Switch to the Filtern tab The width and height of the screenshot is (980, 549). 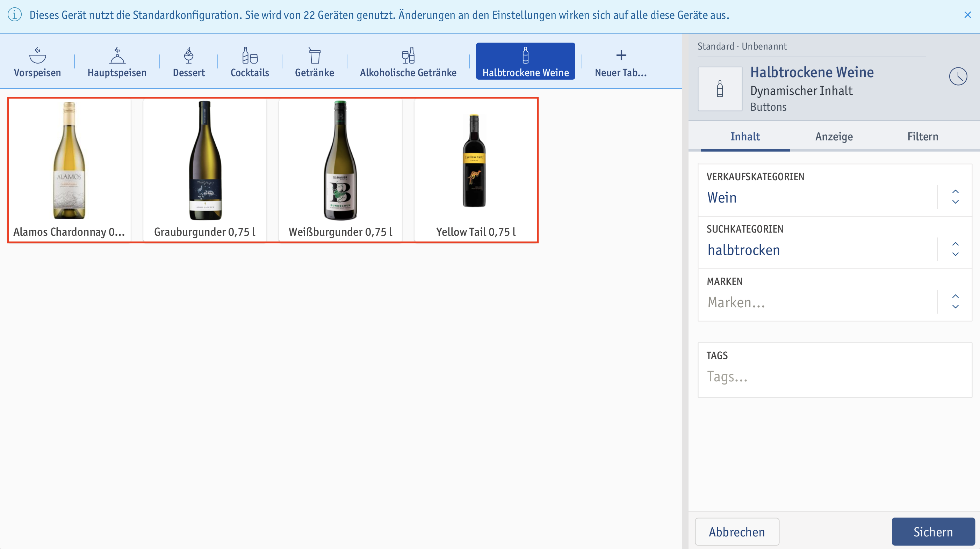[x=923, y=137]
